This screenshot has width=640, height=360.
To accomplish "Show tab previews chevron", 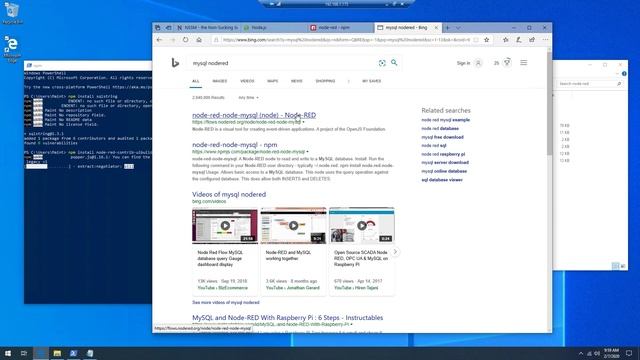I will (x=458, y=28).
